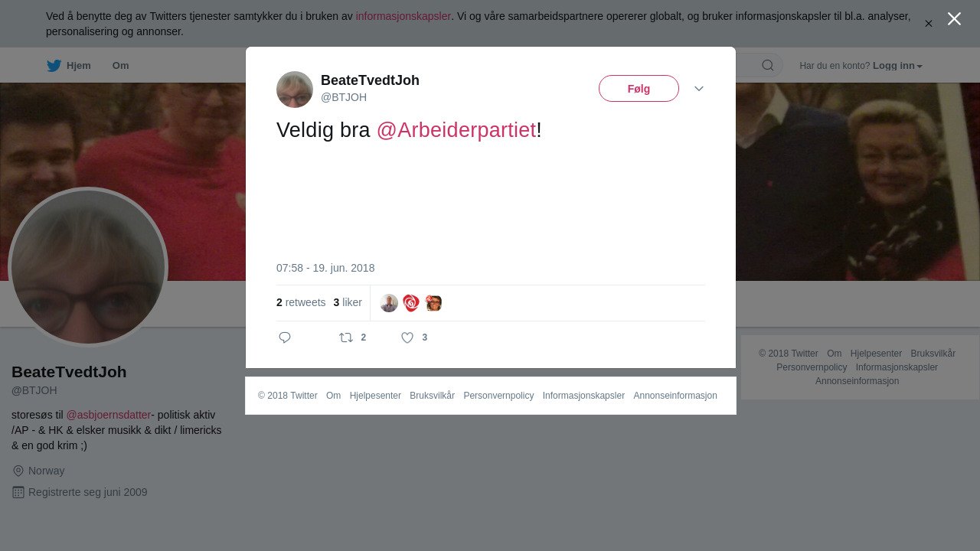The image size is (980, 551).
Task: View the 2 retweets list
Action: pyautogui.click(x=301, y=303)
